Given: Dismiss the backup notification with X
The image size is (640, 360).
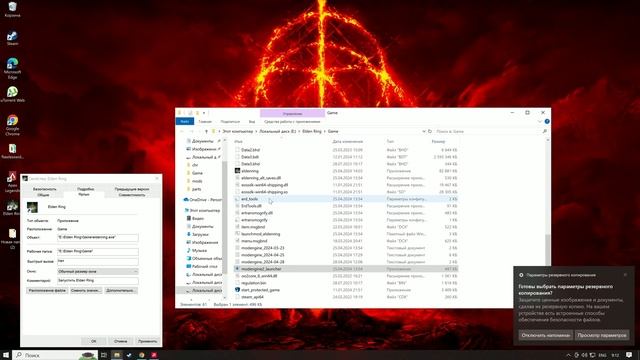Looking at the screenshot, I should tap(625, 275).
